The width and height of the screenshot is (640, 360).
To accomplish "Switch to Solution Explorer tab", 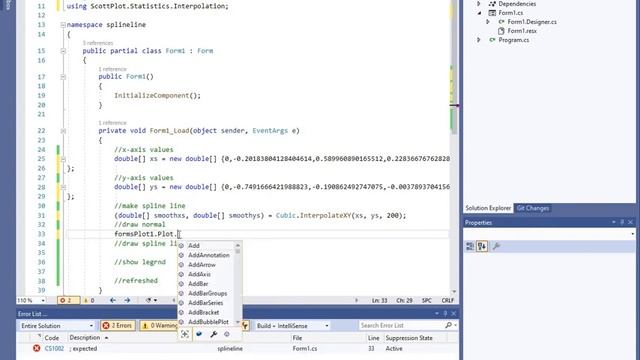I will pos(488,208).
